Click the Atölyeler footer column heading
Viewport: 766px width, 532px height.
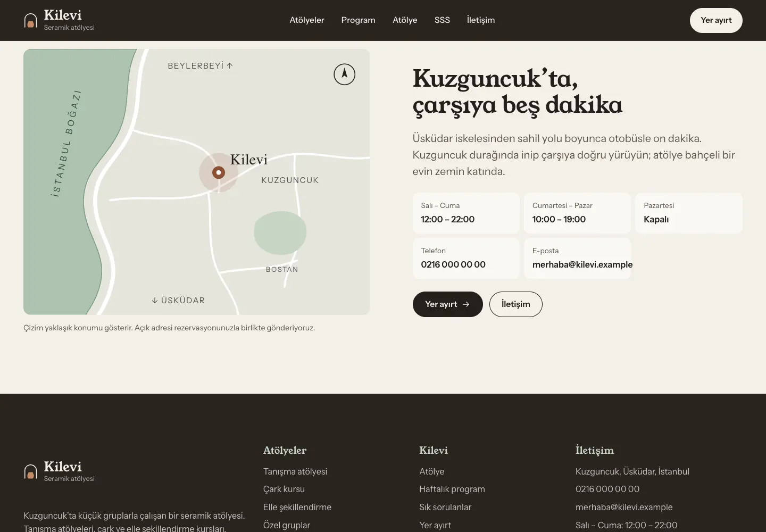click(x=285, y=451)
